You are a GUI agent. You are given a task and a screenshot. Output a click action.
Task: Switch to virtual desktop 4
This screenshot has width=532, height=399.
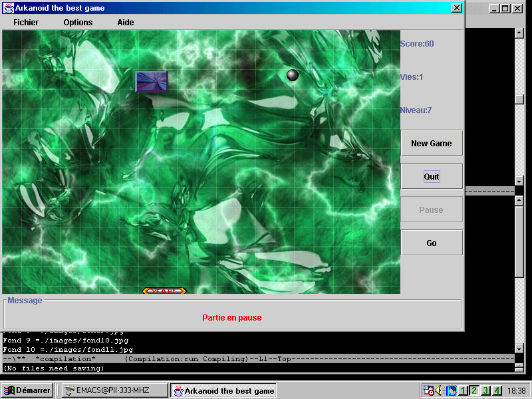[497, 390]
